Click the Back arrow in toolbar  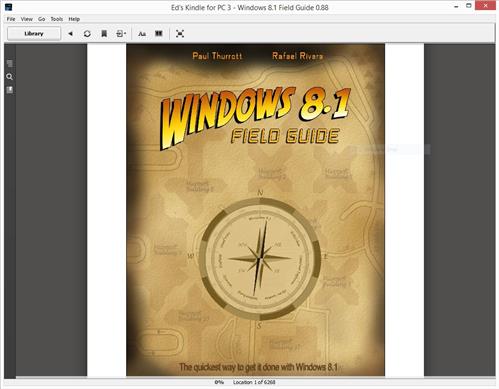click(70, 34)
